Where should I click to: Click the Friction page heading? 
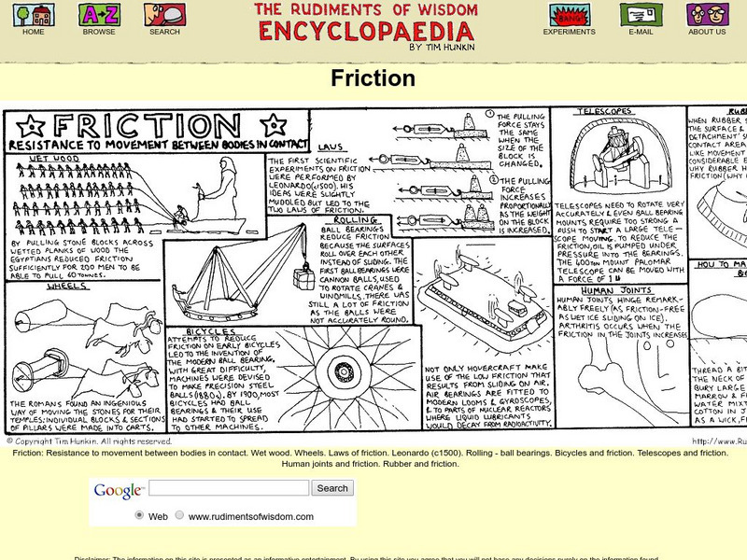373,78
